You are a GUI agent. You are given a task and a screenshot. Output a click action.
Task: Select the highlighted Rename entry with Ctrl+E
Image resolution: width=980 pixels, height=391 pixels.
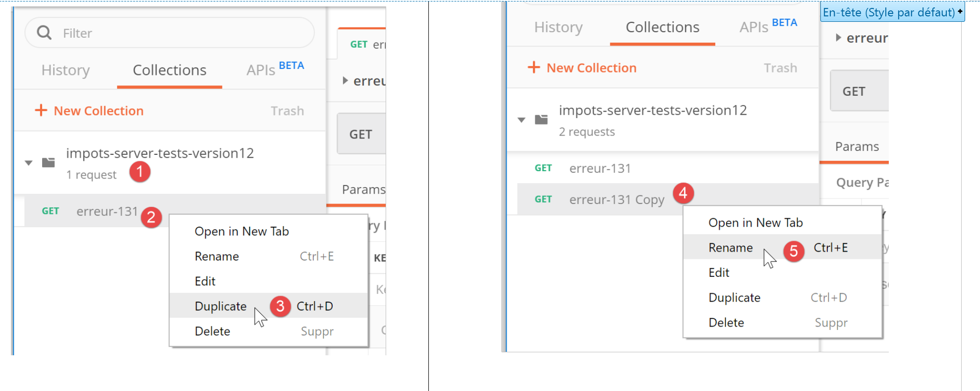pos(730,248)
